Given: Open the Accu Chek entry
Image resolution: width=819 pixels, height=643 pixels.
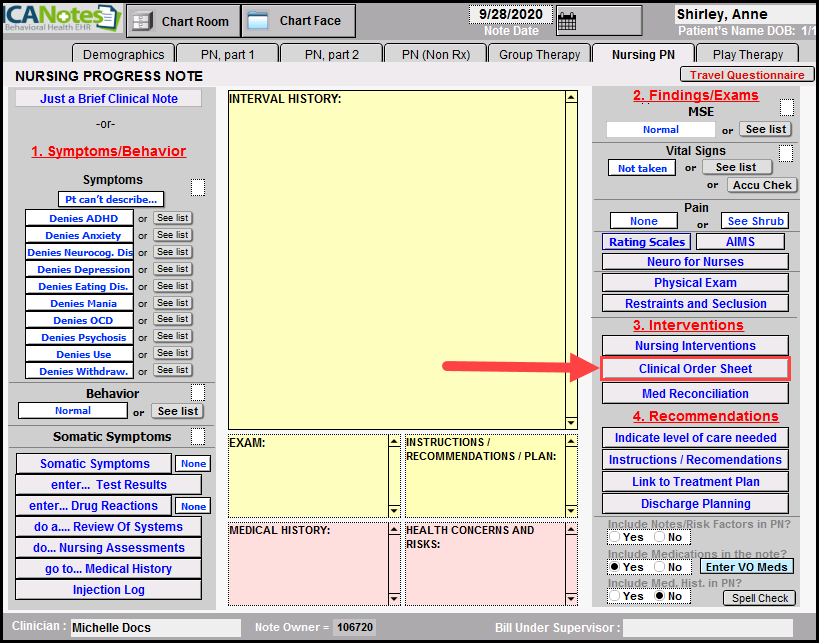Looking at the screenshot, I should point(762,185).
